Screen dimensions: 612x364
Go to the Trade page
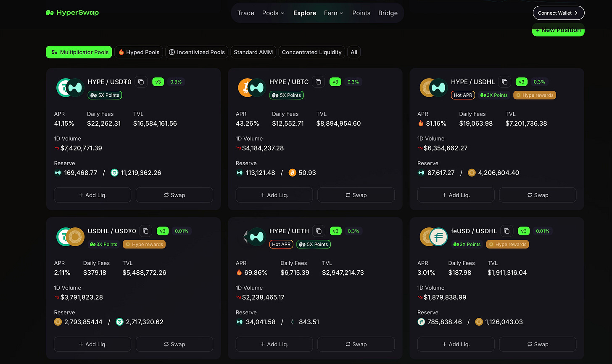(x=246, y=13)
